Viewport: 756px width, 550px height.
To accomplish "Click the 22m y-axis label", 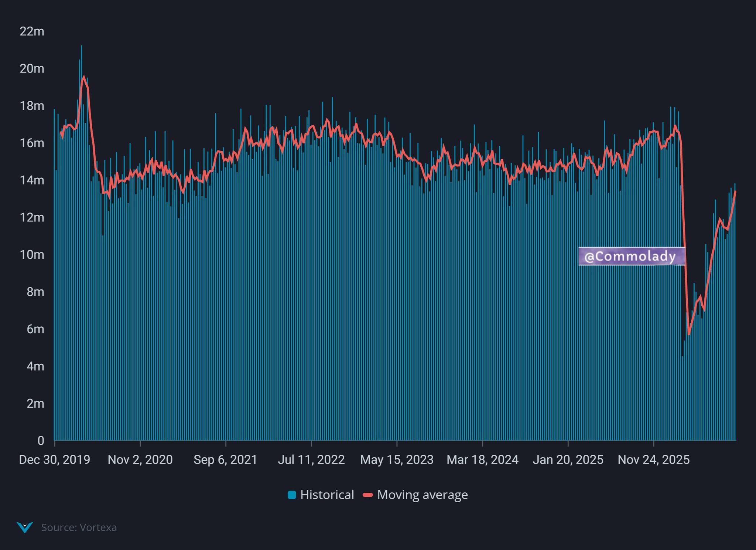I will pos(32,31).
